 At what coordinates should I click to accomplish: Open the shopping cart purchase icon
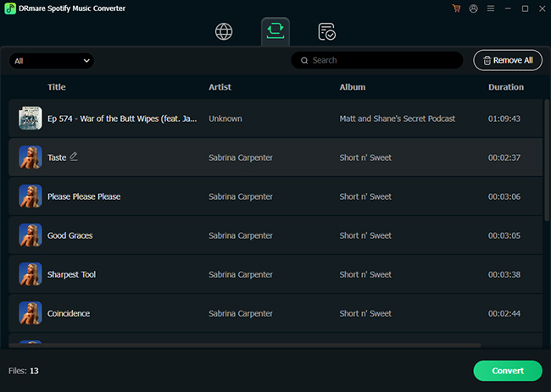pos(456,8)
